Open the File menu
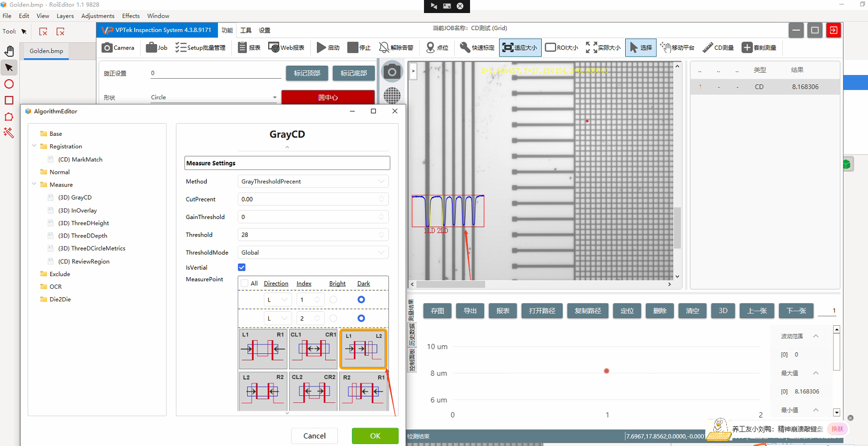The width and height of the screenshot is (868, 446). [7, 16]
